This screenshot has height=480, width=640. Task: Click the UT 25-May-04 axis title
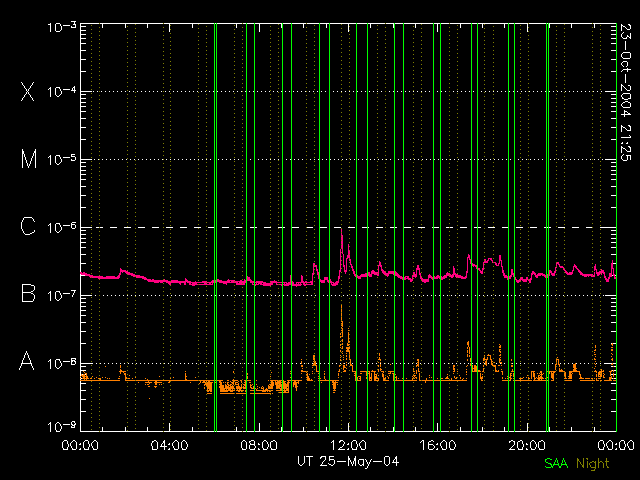pyautogui.click(x=348, y=462)
